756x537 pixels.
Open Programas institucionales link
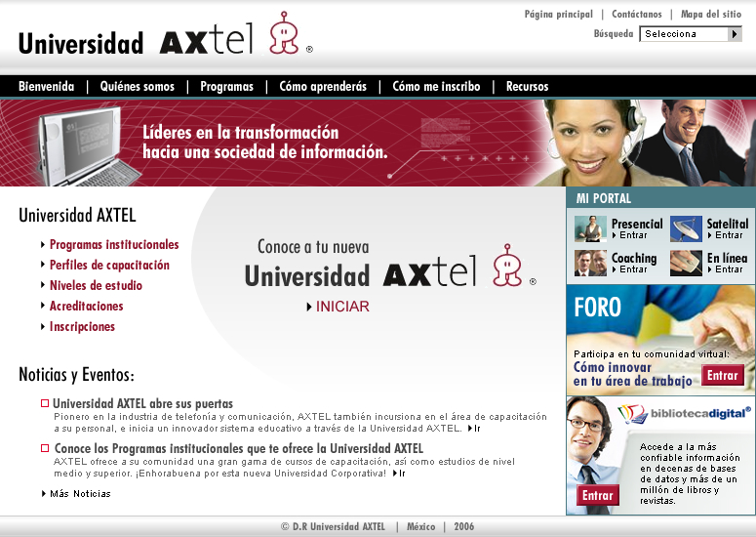click(x=114, y=245)
